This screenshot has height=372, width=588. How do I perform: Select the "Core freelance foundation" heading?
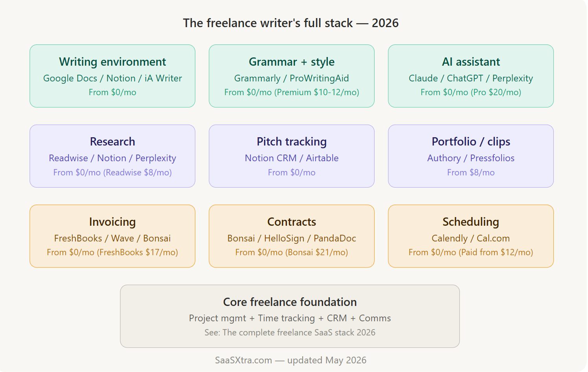coord(290,302)
